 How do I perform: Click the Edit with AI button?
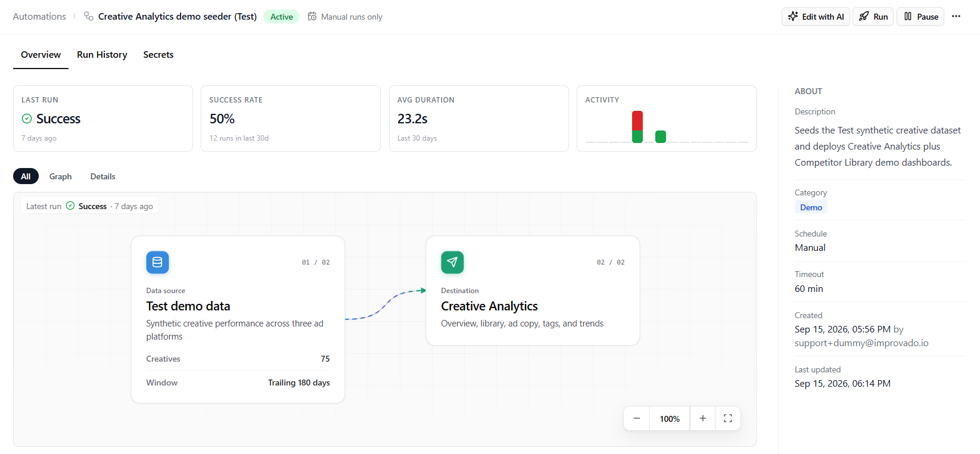pos(816,17)
